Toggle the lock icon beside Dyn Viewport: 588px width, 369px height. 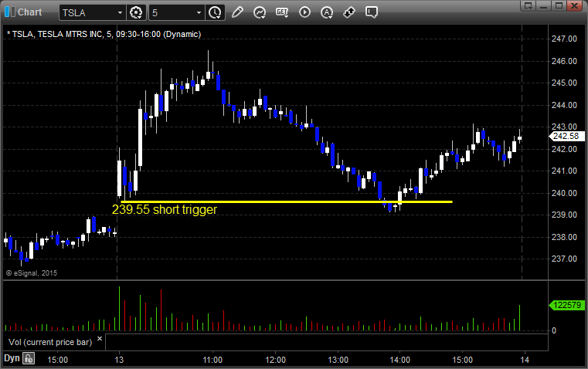[29, 358]
